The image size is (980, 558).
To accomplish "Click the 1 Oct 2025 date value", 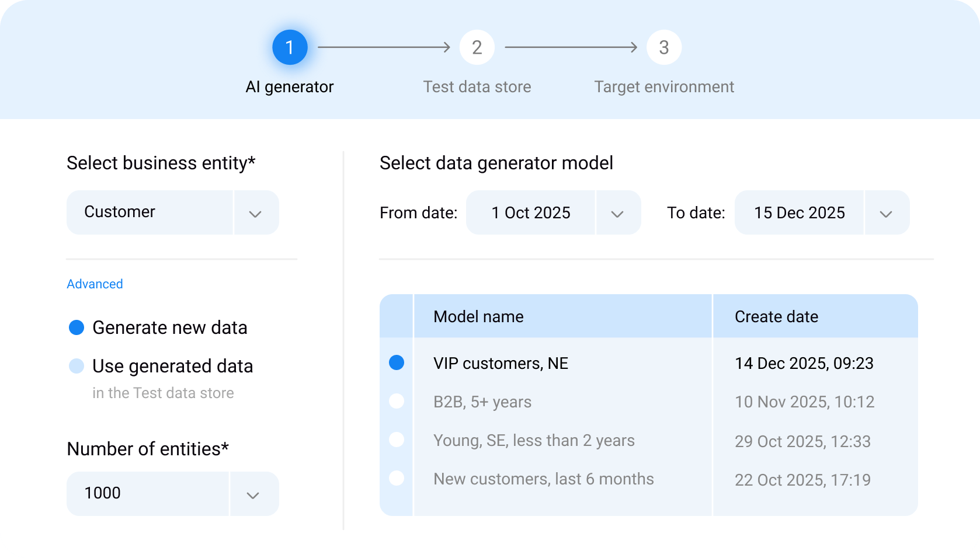I will [x=530, y=212].
